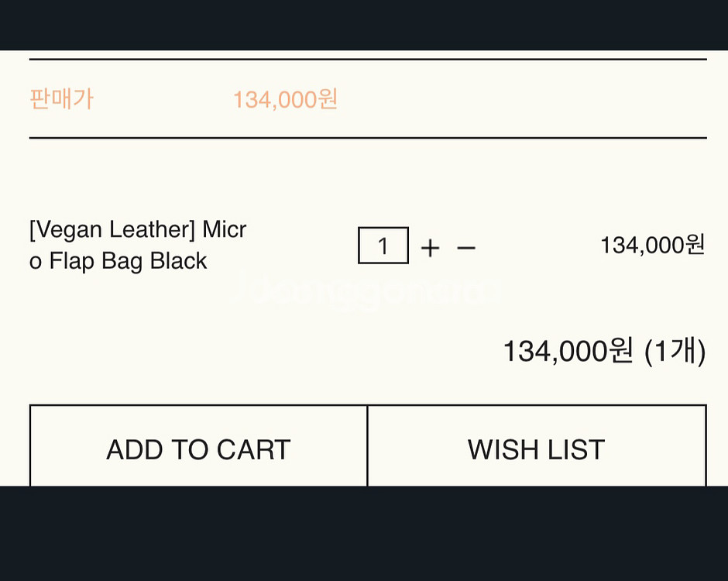728x581 pixels.
Task: Click the item subtotal 134,000원 beside minus
Action: coord(653,245)
